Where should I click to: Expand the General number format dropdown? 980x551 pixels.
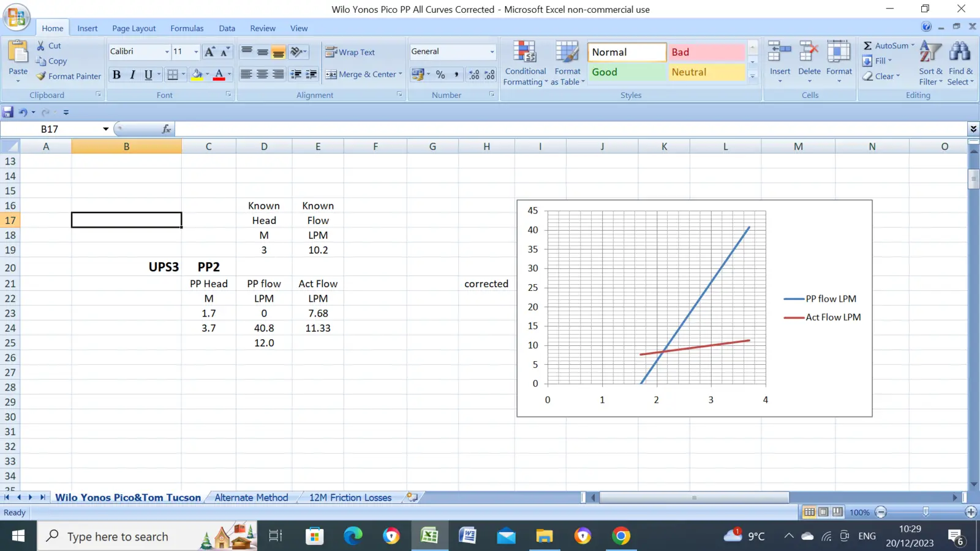click(492, 52)
